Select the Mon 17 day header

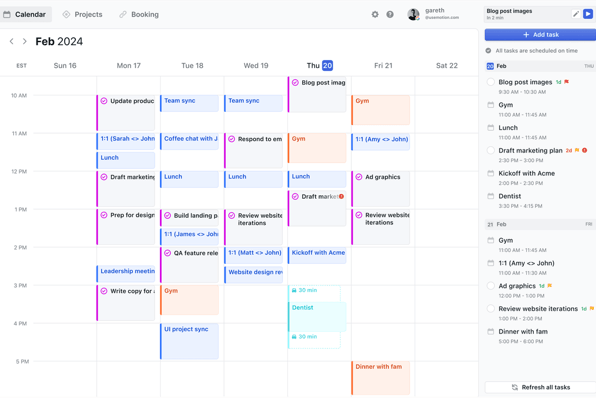tap(128, 65)
